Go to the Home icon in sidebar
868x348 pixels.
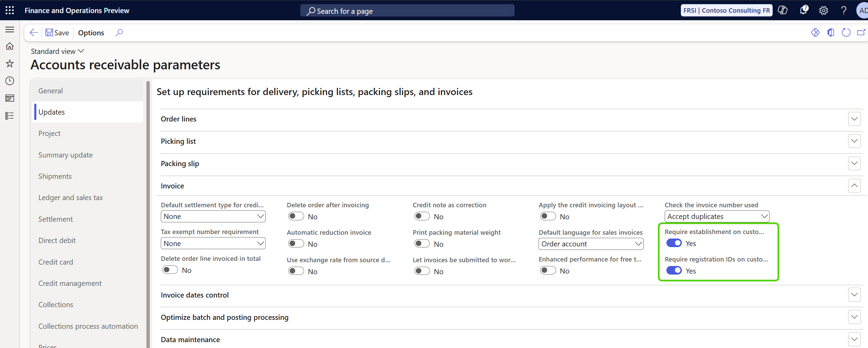click(10, 46)
